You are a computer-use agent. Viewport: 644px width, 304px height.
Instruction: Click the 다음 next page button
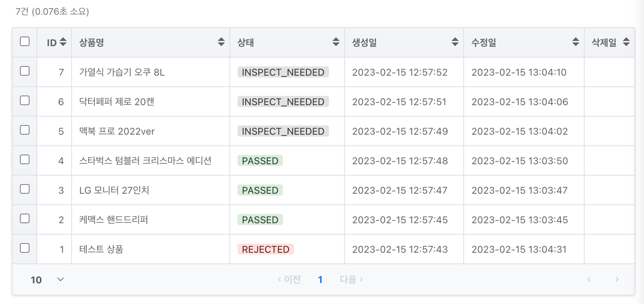tap(351, 280)
